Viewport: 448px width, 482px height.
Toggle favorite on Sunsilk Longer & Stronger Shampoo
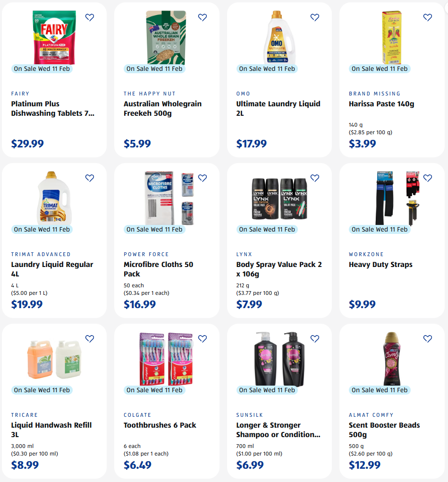pos(315,339)
